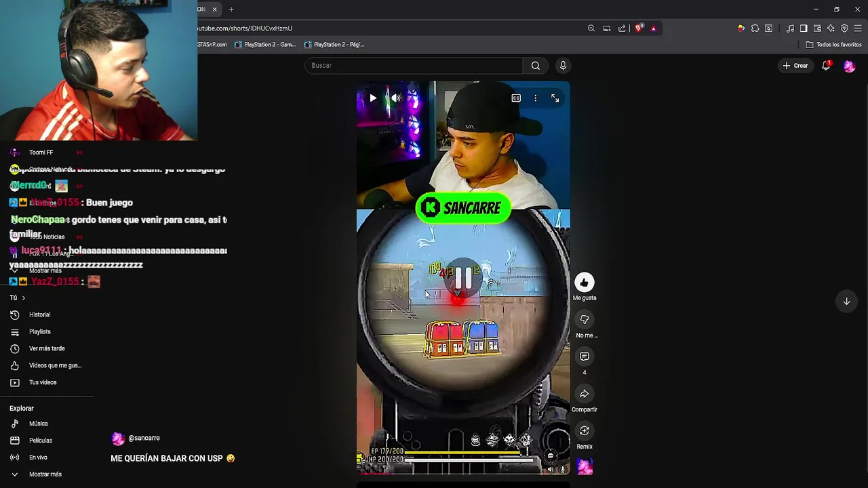Toggle the browser sidebar panel
Screen dimensions: 868x488
pos(804,28)
